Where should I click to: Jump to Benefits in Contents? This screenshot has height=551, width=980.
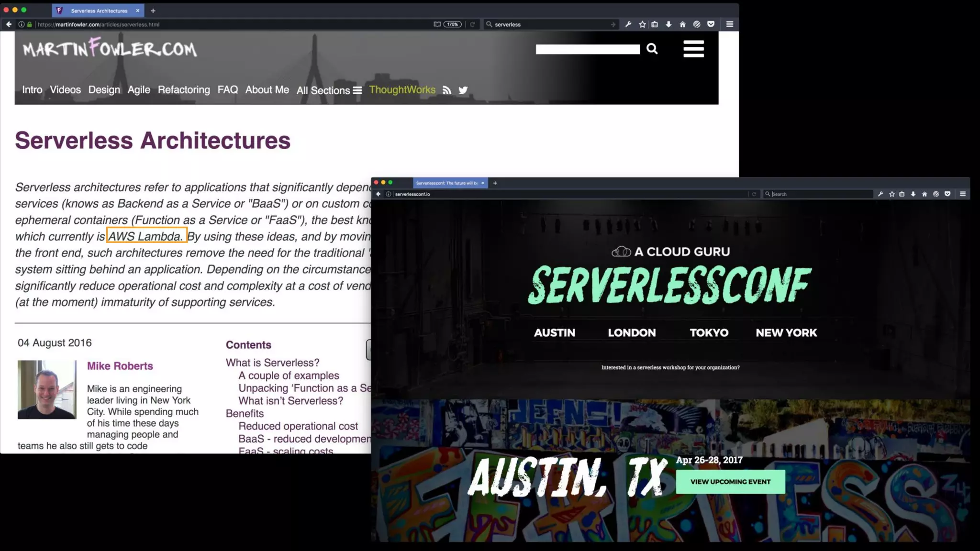click(x=245, y=414)
